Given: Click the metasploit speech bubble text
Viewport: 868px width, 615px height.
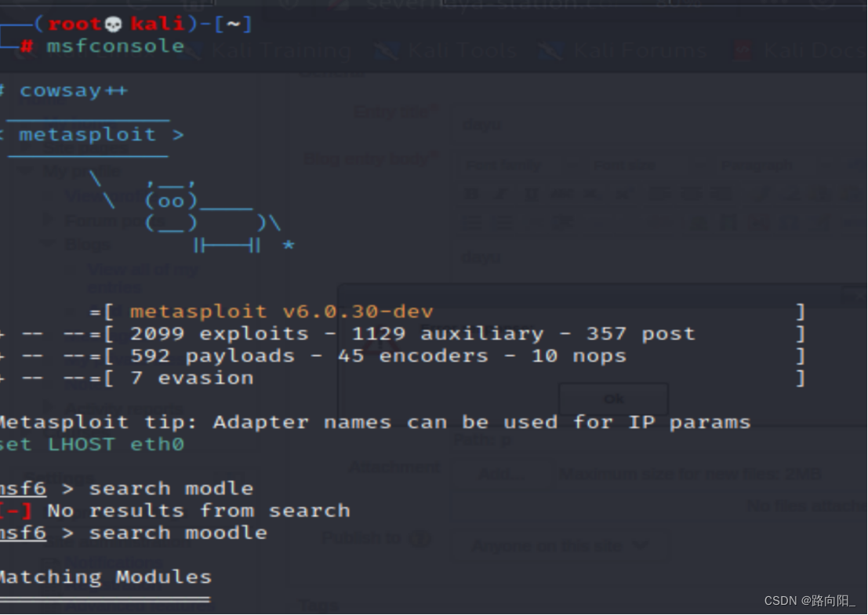Looking at the screenshot, I should click(x=88, y=134).
